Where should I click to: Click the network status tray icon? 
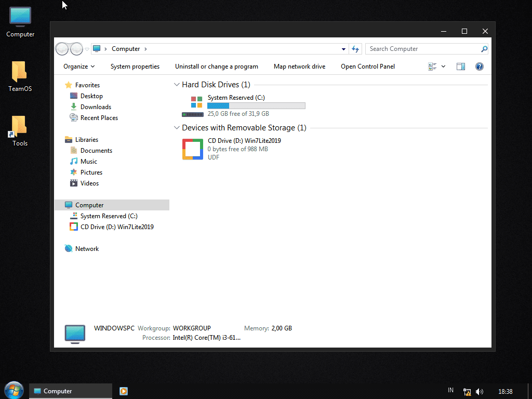[467, 391]
